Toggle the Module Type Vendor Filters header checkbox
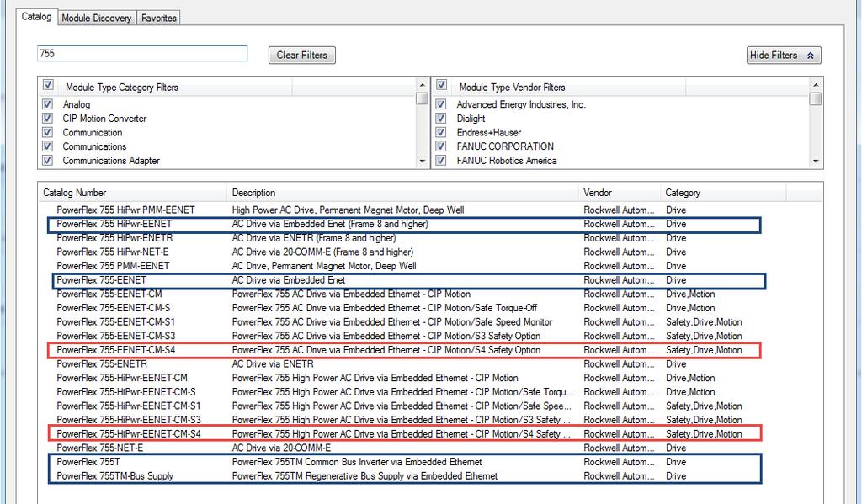The height and width of the screenshot is (504, 862). tap(441, 85)
